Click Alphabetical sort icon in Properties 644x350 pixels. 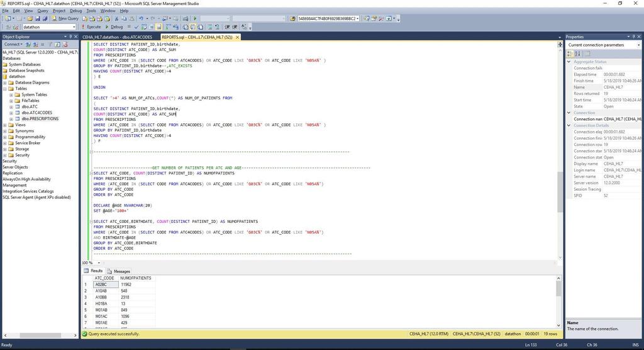(577, 54)
